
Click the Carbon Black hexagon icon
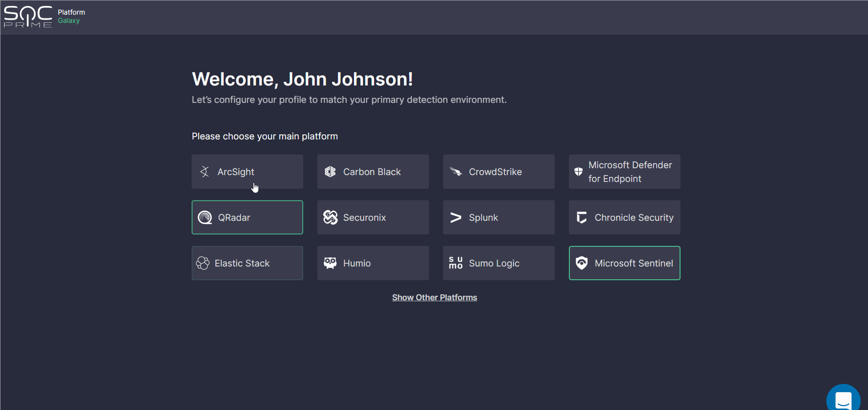[x=330, y=172]
